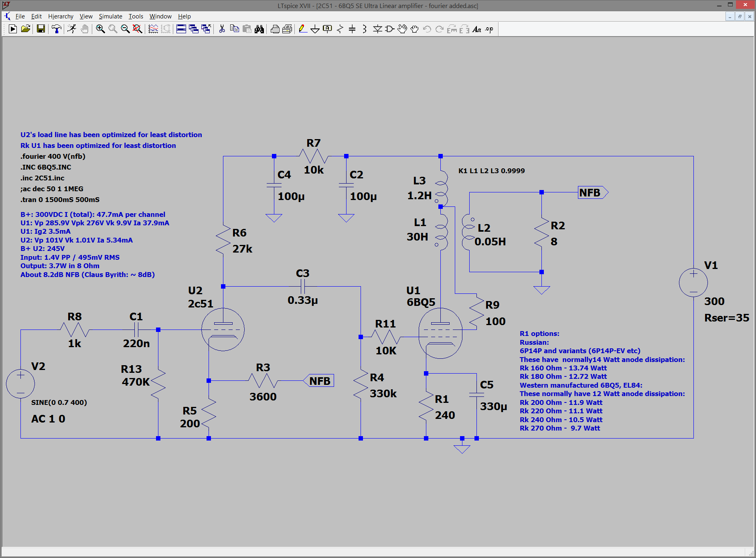
Task: Click the Tile Windows icon
Action: click(x=181, y=29)
